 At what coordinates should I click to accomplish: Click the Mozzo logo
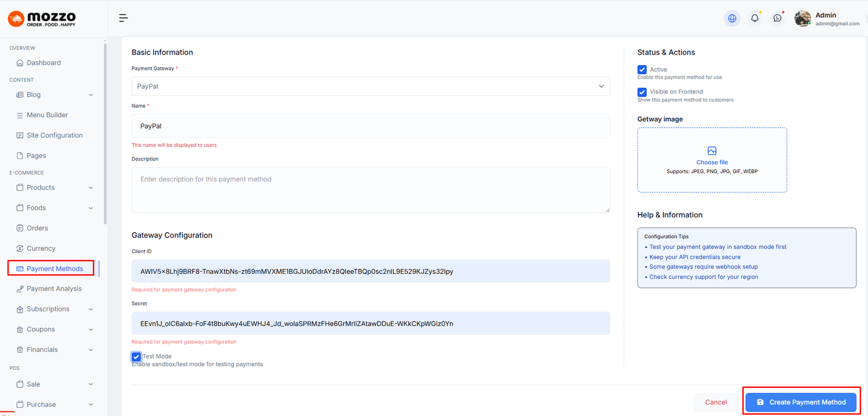42,19
